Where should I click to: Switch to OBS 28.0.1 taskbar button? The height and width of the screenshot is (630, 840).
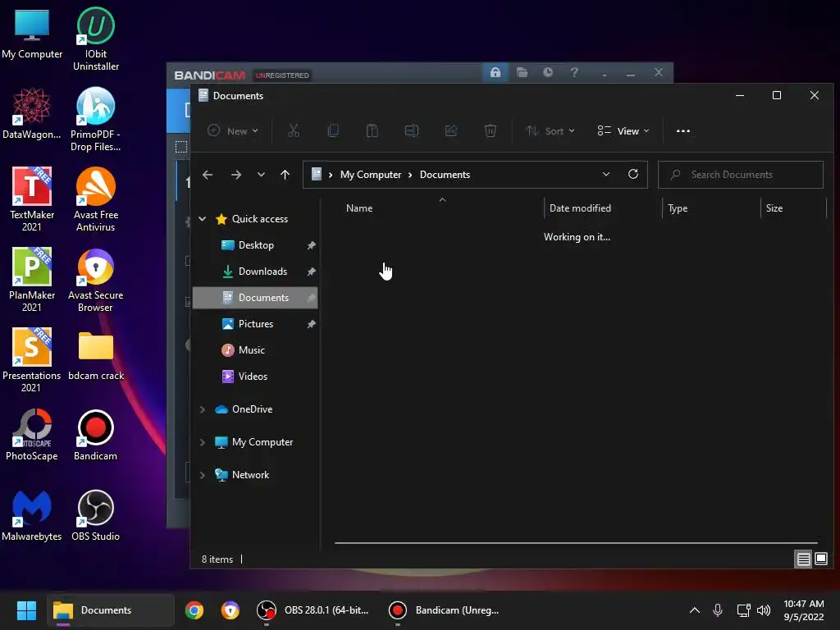(x=313, y=610)
